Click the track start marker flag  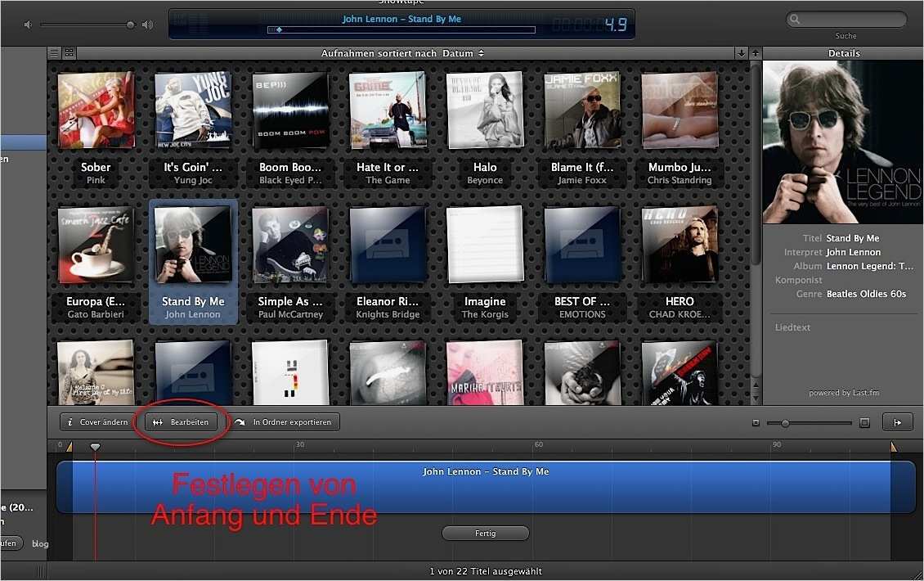(x=69, y=447)
